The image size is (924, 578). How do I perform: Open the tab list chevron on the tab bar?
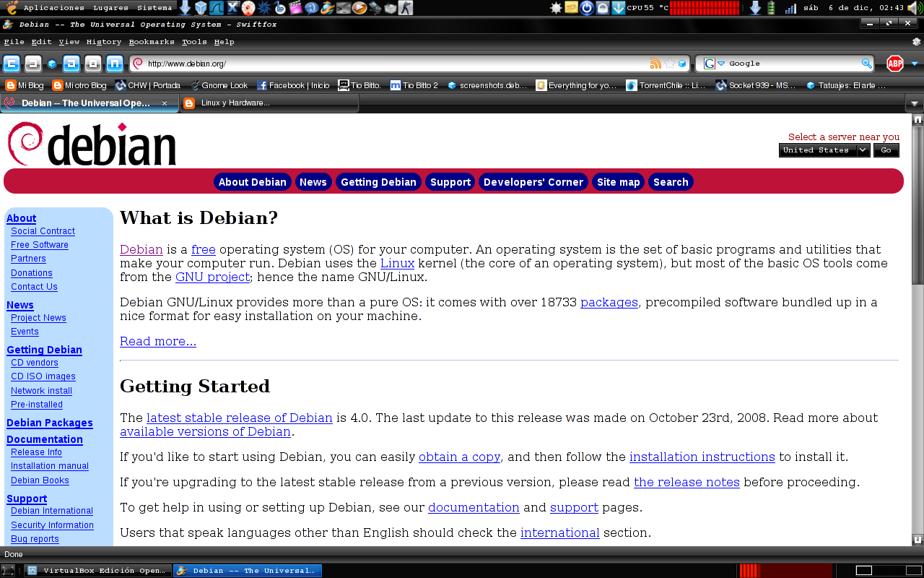point(915,103)
